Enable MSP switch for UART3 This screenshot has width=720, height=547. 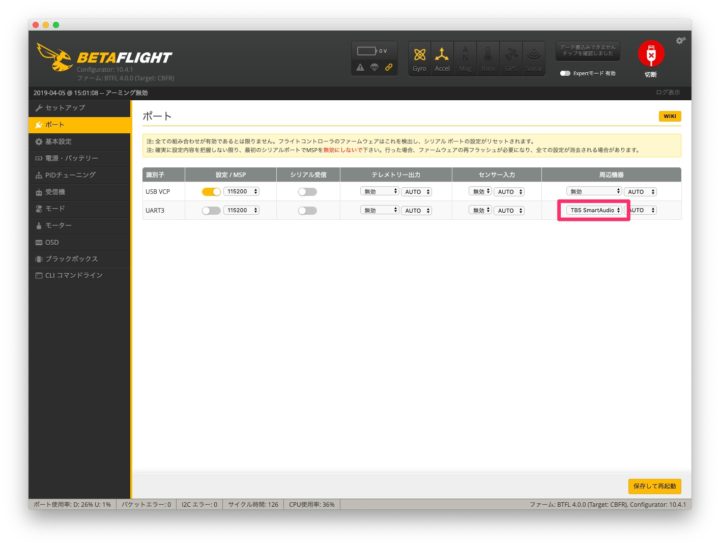[x=211, y=210]
